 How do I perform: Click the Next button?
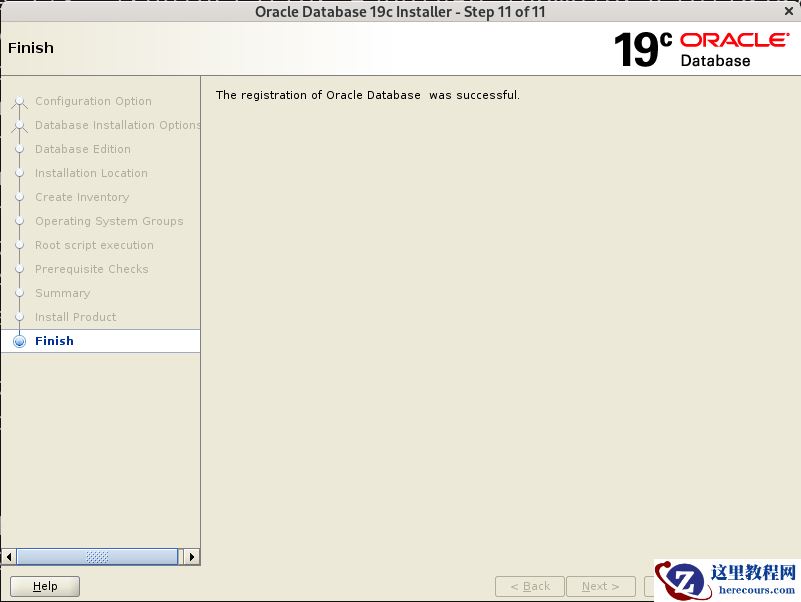(x=601, y=586)
